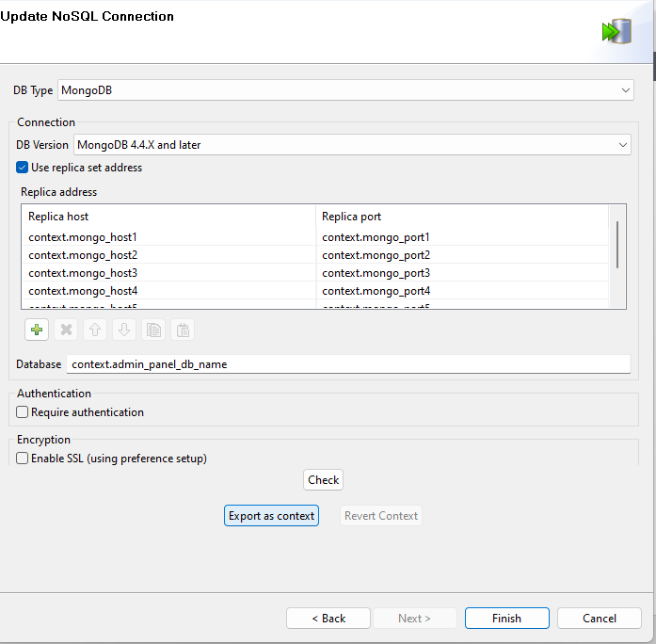Click the paste rows icon
Image resolution: width=656 pixels, height=644 pixels.
pos(184,330)
